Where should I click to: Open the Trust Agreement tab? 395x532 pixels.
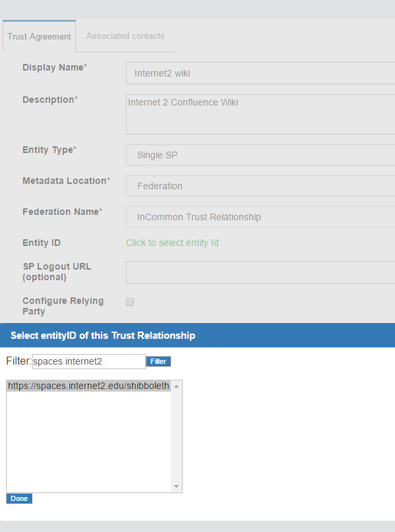click(39, 36)
